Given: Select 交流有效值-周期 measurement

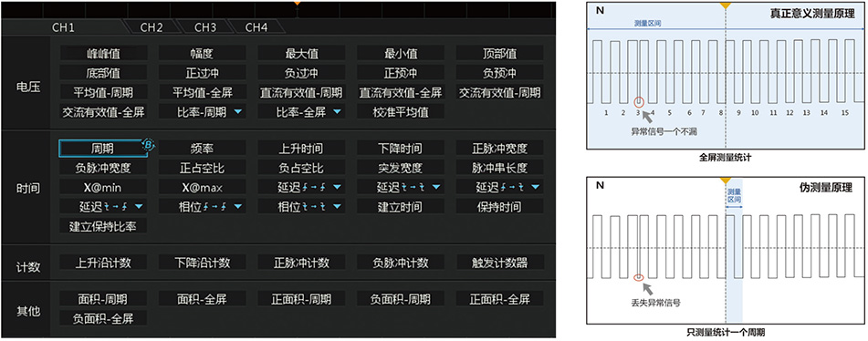Looking at the screenshot, I should (500, 92).
